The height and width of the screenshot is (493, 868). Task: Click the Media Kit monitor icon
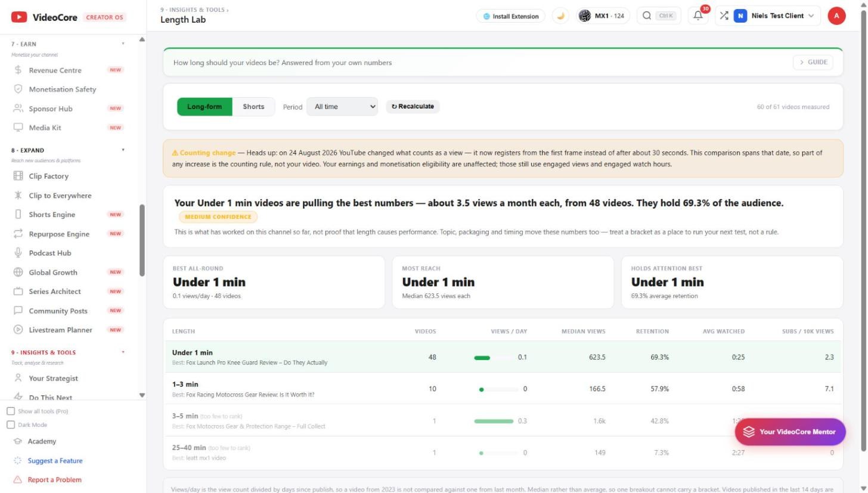coord(18,128)
